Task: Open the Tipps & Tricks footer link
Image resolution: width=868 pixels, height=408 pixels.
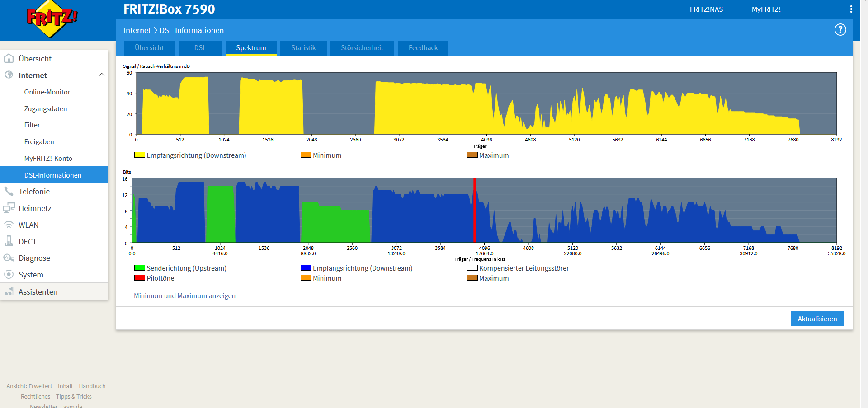Action: tap(74, 396)
